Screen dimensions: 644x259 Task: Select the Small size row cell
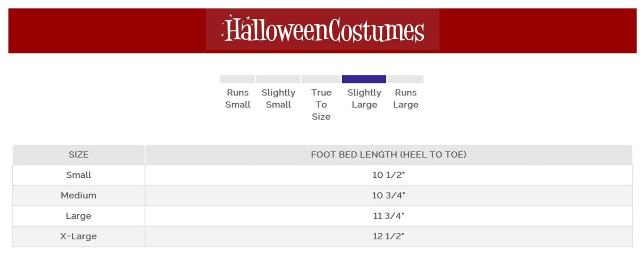point(79,175)
